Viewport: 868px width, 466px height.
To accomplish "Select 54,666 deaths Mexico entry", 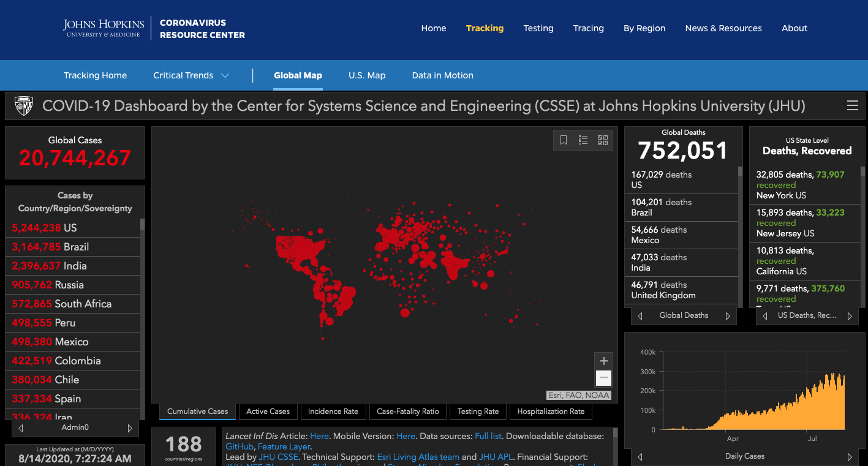I will (x=682, y=235).
